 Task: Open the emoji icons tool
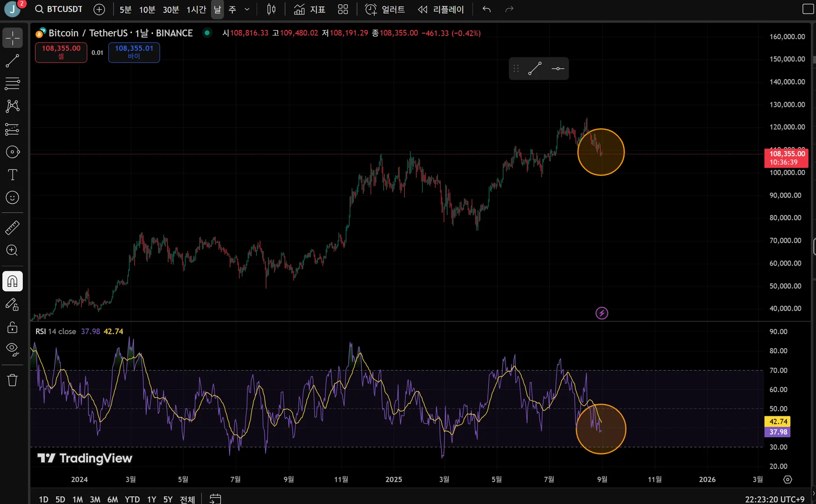[x=13, y=198]
